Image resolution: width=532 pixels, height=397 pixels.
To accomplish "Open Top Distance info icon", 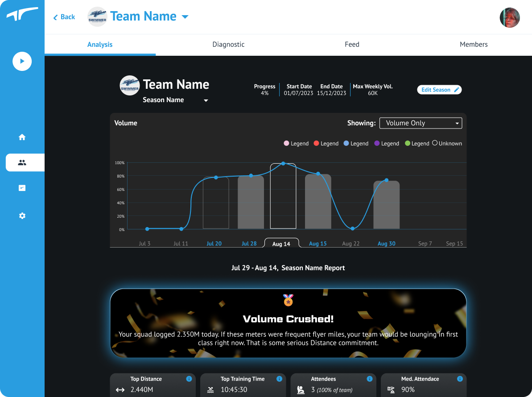I will pyautogui.click(x=189, y=379).
